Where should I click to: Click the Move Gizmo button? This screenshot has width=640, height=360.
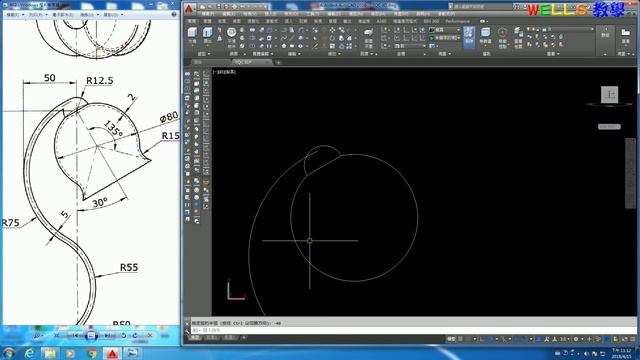point(502,37)
